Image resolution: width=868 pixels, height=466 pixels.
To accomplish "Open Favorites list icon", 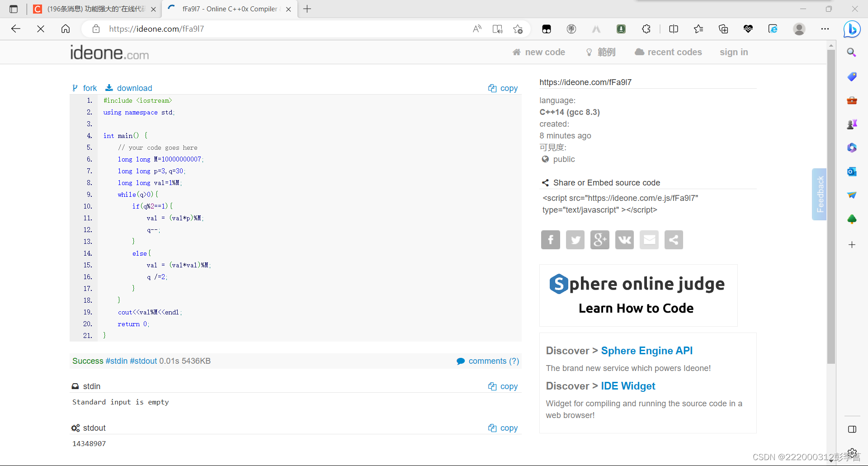I will (x=698, y=29).
